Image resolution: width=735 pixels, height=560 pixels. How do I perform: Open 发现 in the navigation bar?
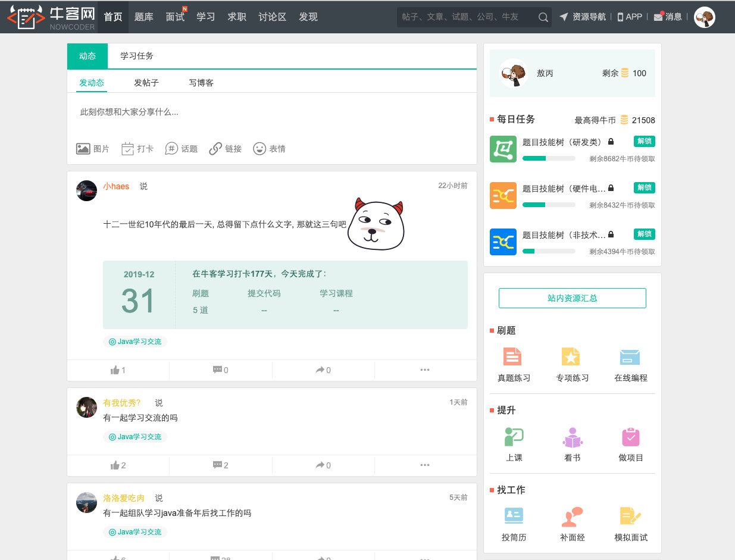click(308, 17)
